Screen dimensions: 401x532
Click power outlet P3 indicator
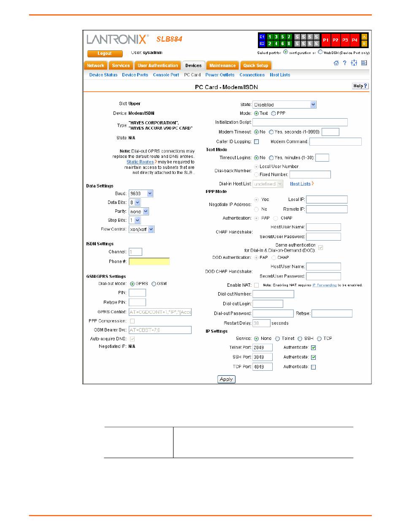click(x=345, y=40)
